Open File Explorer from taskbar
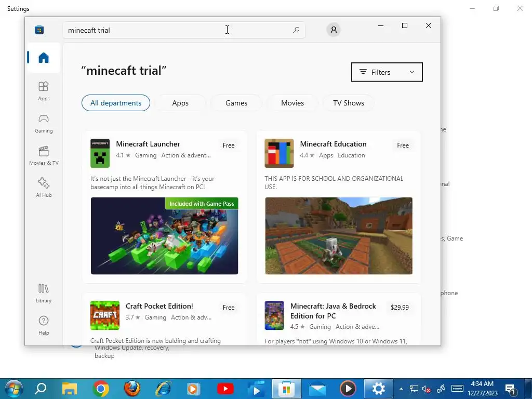The image size is (532, 399). point(70,389)
